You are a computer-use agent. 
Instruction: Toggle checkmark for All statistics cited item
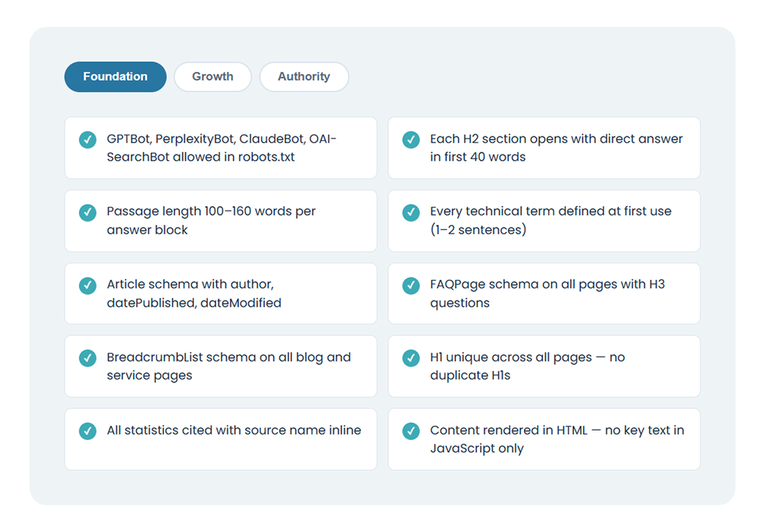pyautogui.click(x=88, y=431)
